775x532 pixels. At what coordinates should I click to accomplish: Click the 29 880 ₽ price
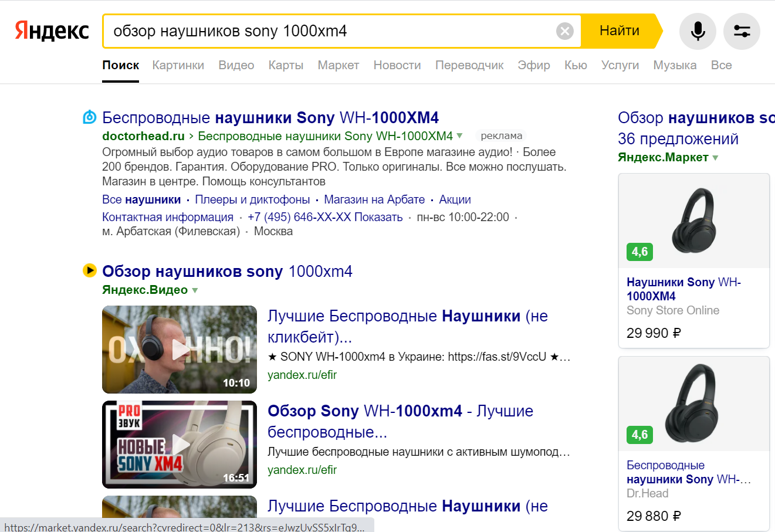click(654, 516)
